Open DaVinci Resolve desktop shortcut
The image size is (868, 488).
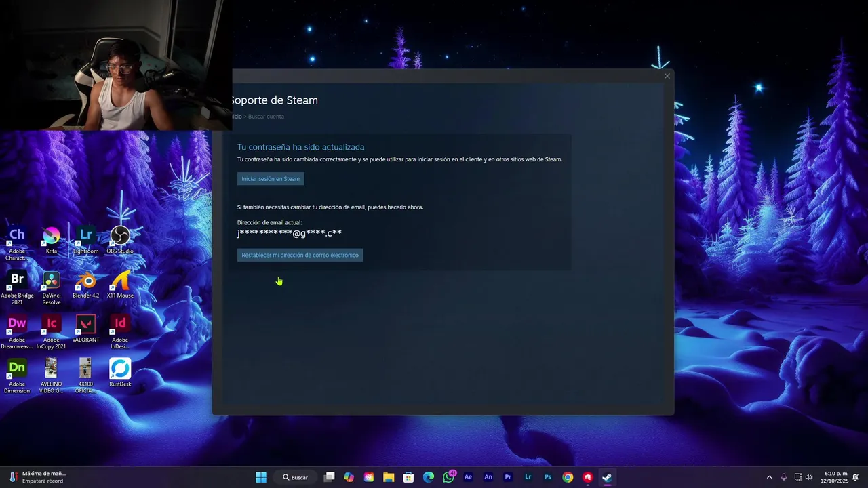click(x=52, y=288)
